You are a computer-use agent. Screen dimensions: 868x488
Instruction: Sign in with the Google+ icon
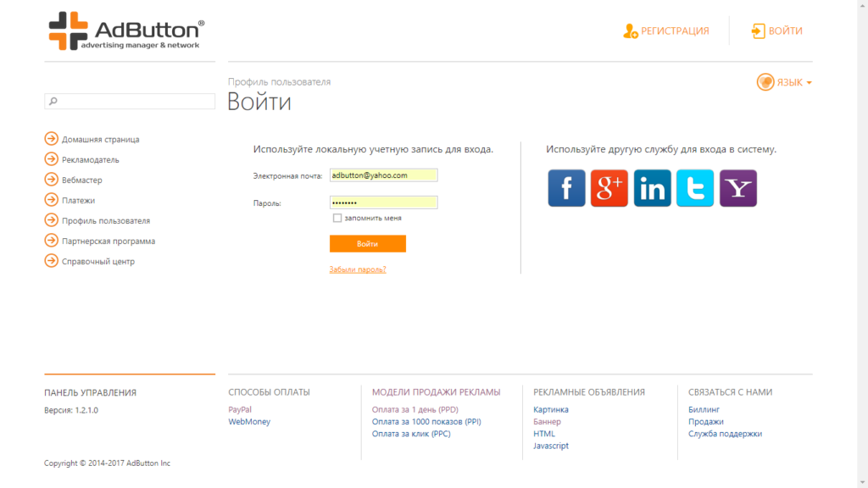click(x=609, y=188)
